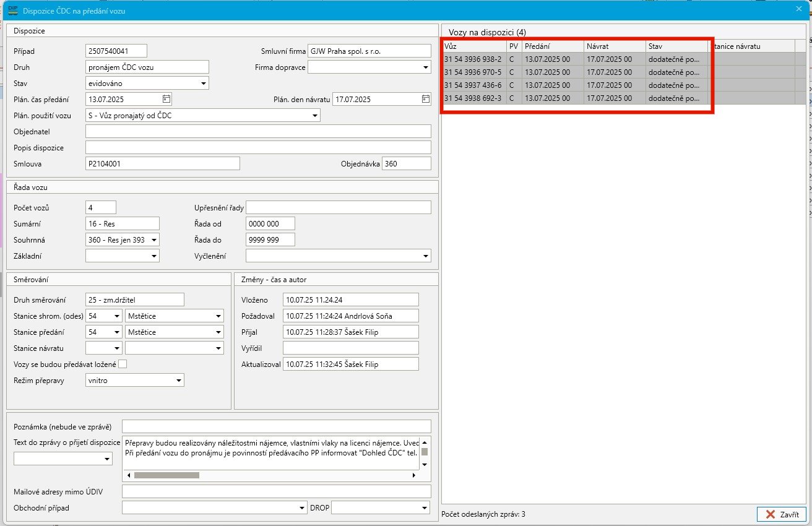This screenshot has height=526, width=812.
Task: Click the DIP application icon in title bar
Action: (x=12, y=10)
